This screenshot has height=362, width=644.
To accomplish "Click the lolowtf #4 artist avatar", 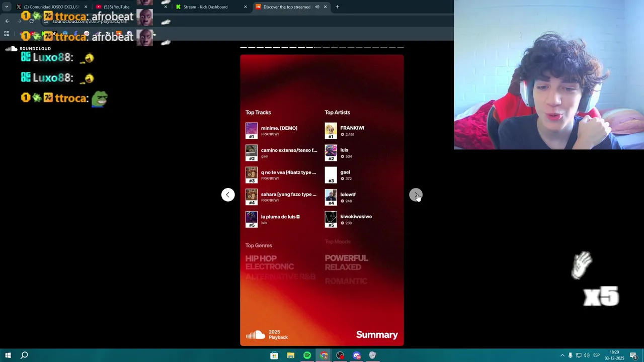I will click(331, 197).
